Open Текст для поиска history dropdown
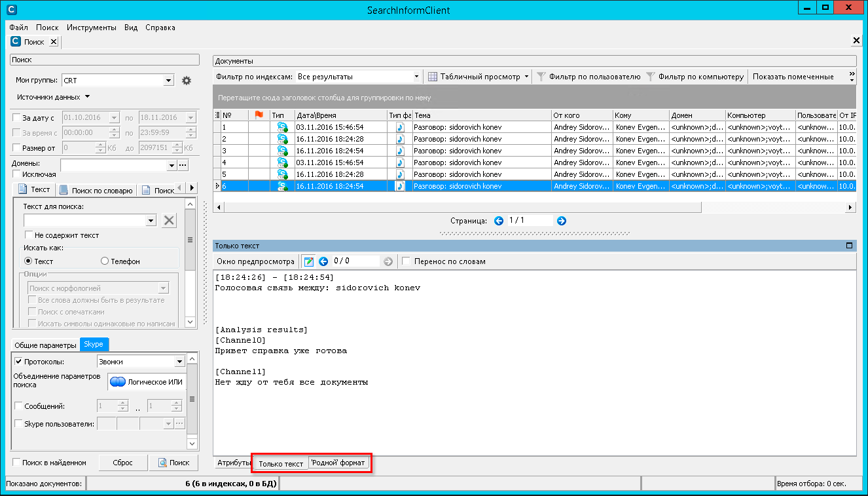The width and height of the screenshot is (868, 496). coord(152,220)
